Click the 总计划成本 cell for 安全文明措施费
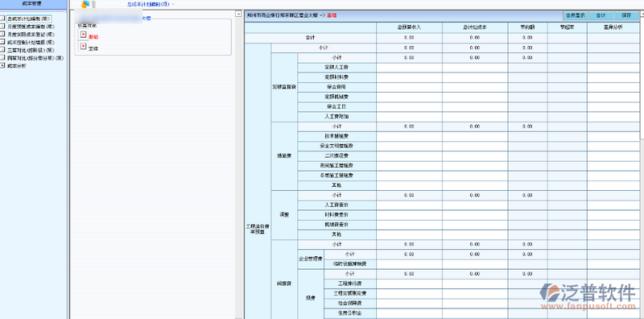The image size is (644, 319). click(475, 146)
